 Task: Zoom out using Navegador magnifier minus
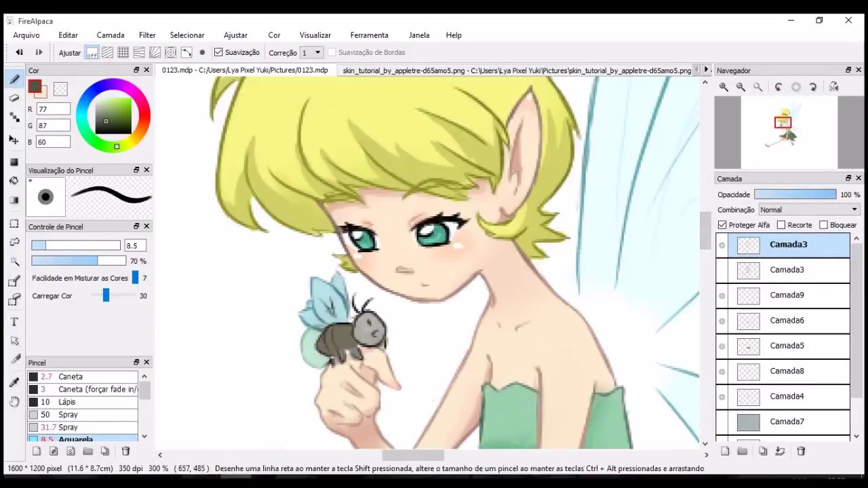coord(741,87)
